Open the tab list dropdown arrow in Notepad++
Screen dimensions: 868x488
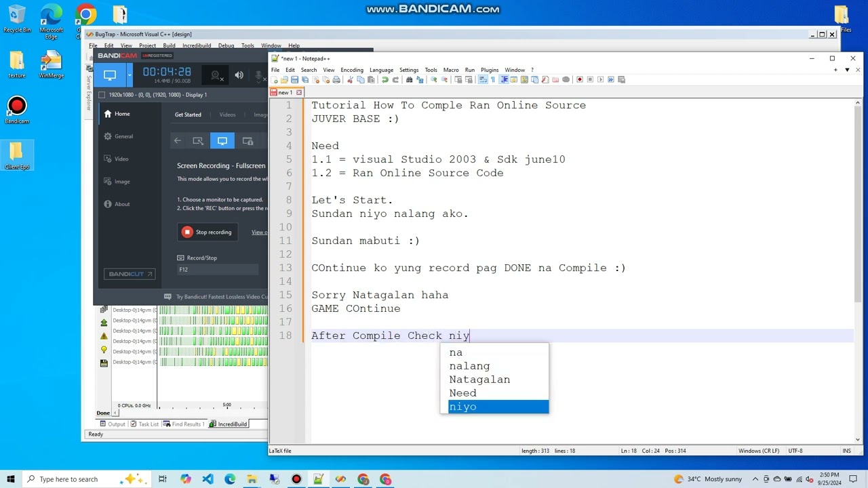coord(847,70)
